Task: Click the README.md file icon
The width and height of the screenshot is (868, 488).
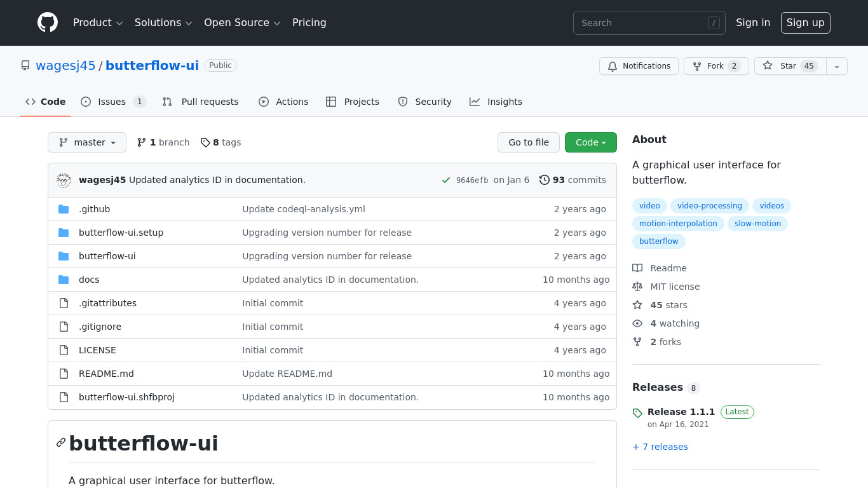Action: click(x=64, y=374)
